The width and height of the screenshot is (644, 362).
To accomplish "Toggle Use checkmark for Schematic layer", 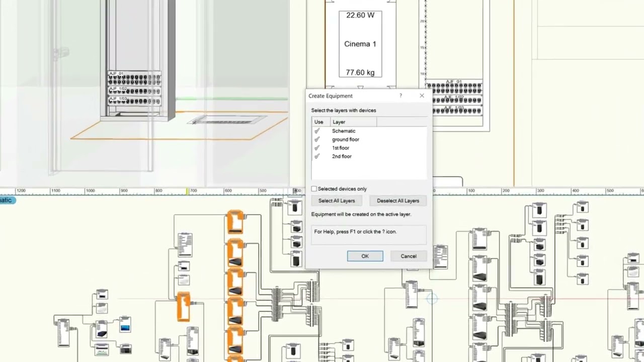I will (x=317, y=131).
